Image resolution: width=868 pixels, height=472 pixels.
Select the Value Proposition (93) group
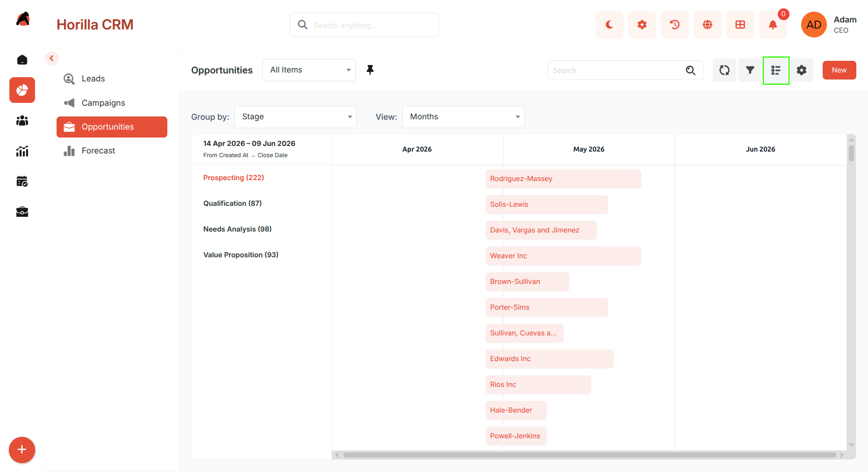click(241, 255)
